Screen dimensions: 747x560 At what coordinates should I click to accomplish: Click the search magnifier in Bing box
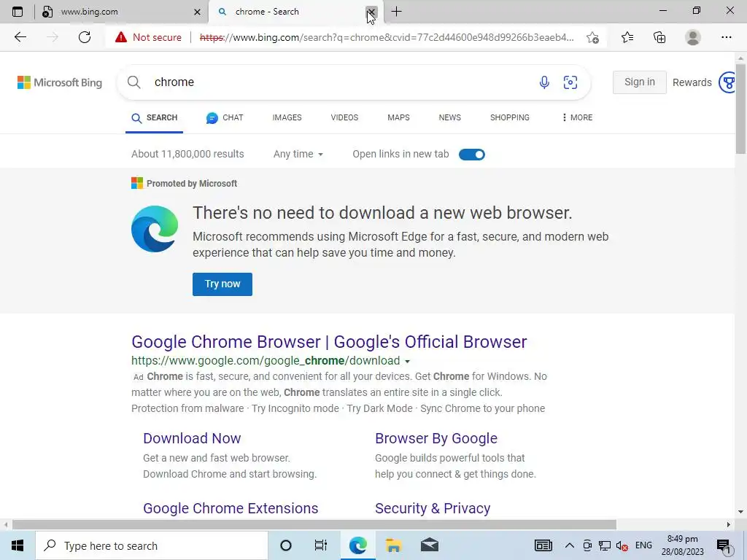[134, 82]
